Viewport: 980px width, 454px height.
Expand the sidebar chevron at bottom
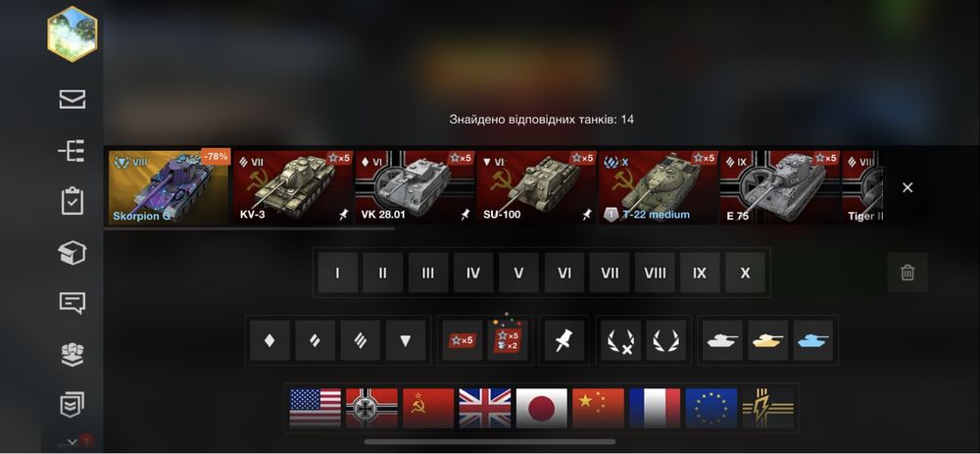point(73,442)
